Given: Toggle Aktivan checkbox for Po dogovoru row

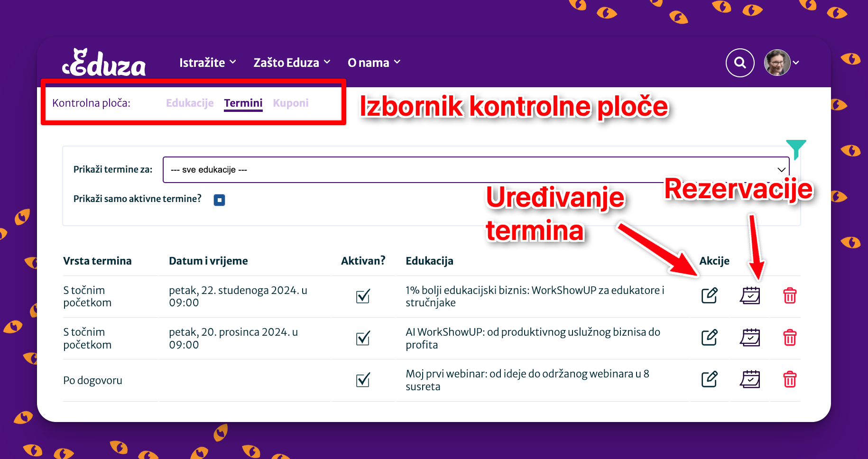Looking at the screenshot, I should coord(363,380).
